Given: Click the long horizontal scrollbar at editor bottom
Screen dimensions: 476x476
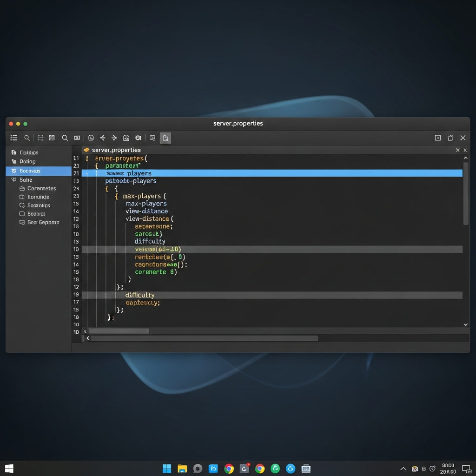Looking at the screenshot, I should (205, 338).
